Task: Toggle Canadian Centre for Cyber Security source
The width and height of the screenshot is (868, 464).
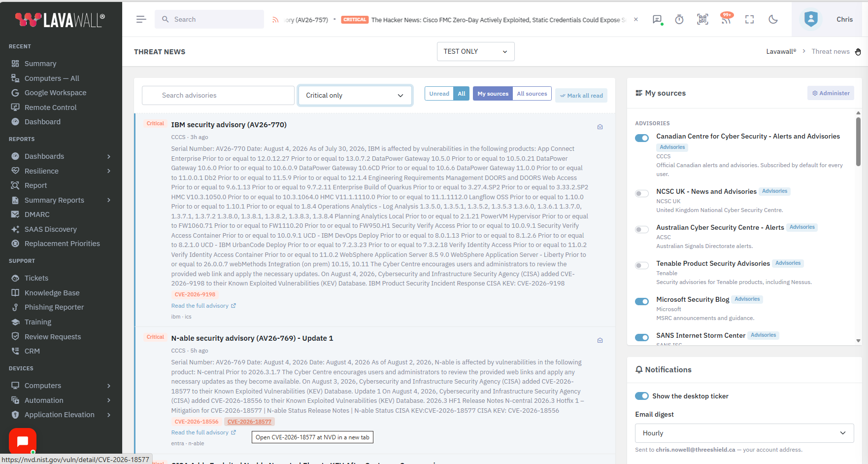Action: (x=642, y=138)
